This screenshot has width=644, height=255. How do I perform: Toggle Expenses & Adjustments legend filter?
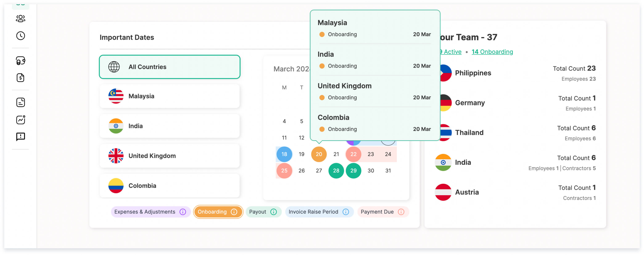coord(145,212)
